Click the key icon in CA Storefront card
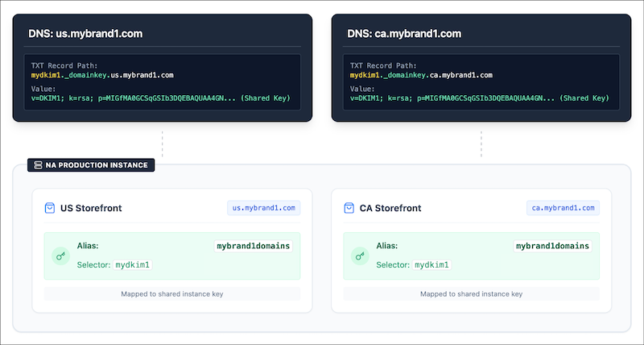This screenshot has height=345, width=644. point(360,256)
